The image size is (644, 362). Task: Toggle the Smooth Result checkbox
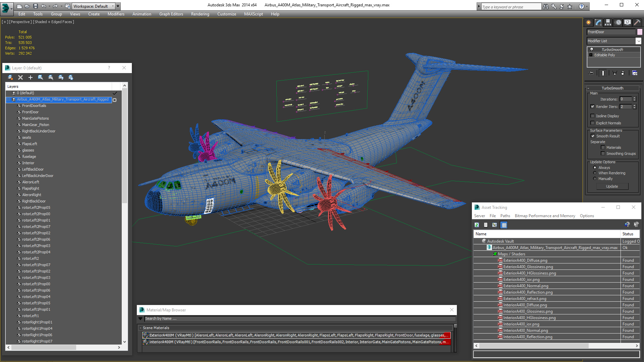[593, 136]
